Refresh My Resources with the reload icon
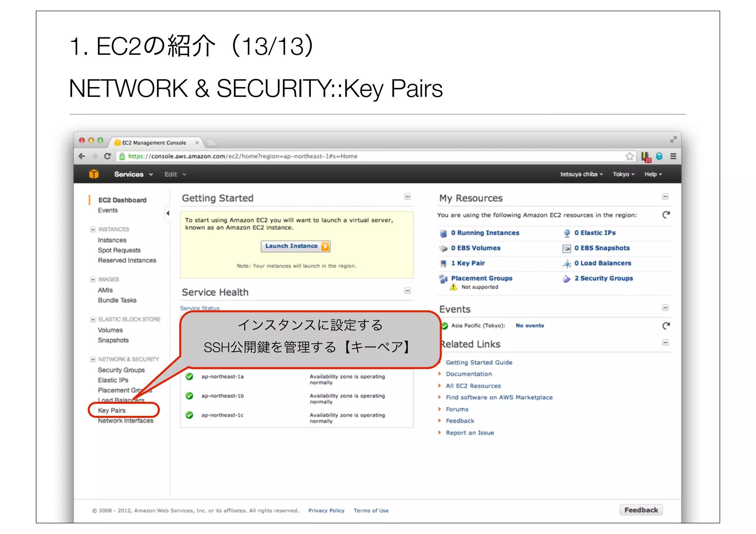 (666, 215)
